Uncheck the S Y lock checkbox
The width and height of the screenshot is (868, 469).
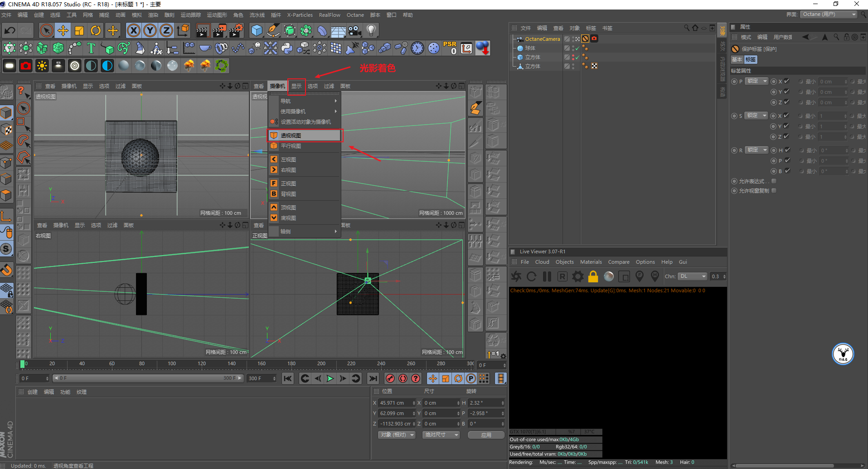[787, 126]
